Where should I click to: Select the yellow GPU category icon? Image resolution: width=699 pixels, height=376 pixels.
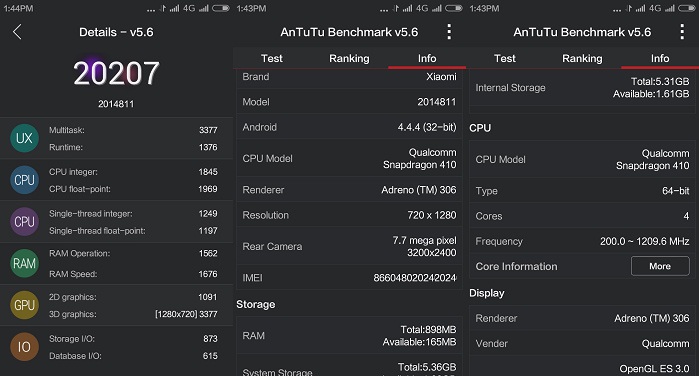24,305
